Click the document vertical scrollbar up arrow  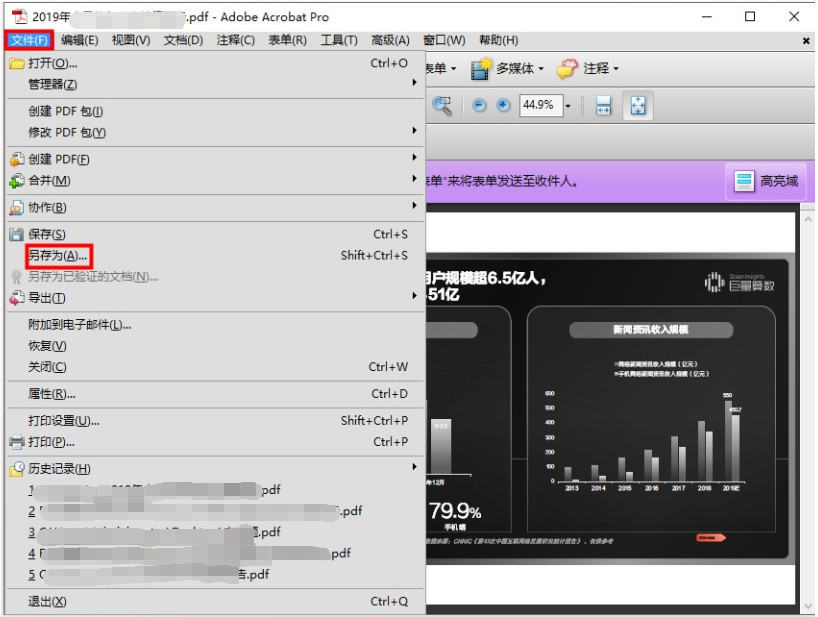pyautogui.click(x=808, y=220)
